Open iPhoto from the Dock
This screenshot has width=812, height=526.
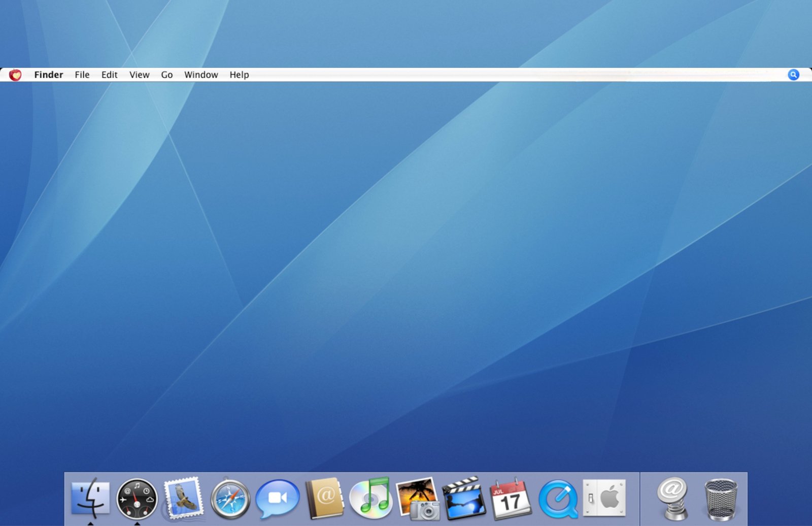(418, 499)
